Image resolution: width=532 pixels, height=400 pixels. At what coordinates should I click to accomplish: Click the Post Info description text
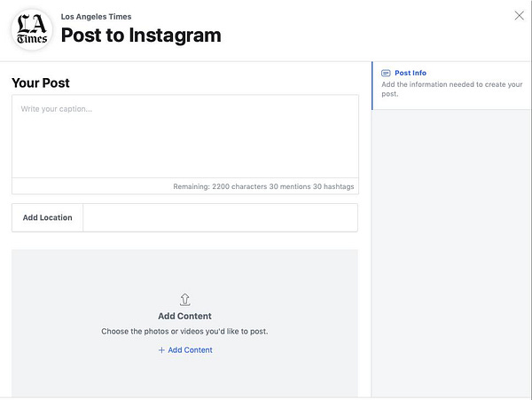452,90
